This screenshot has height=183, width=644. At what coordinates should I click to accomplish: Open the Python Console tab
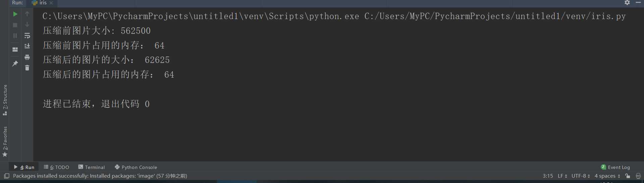tap(136, 167)
